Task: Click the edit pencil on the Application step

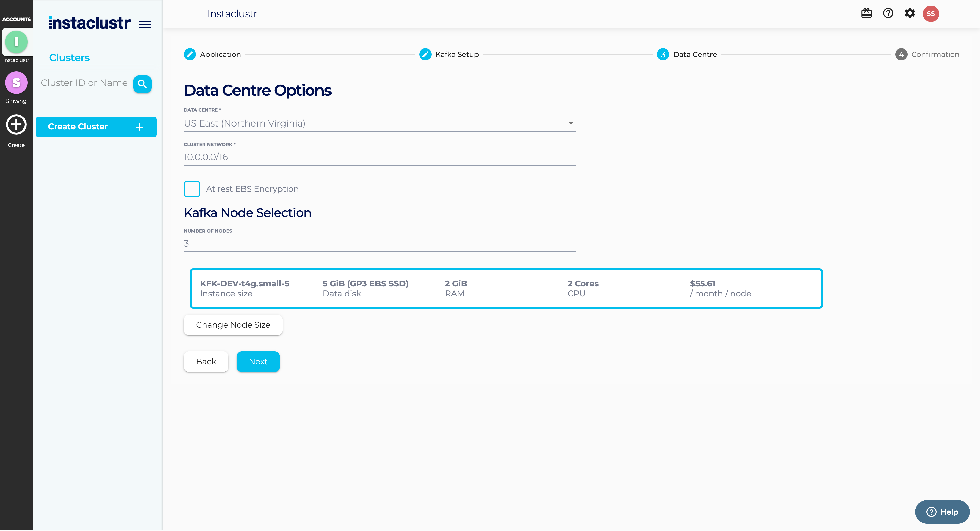Action: tap(190, 54)
